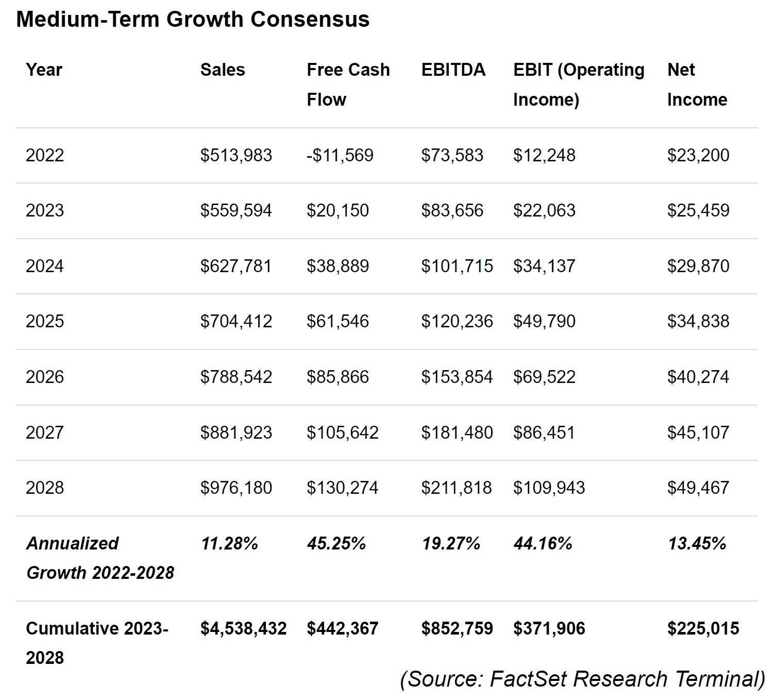Select the 2022 free cash flow value -$11,569
The width and height of the screenshot is (776, 700).
(x=340, y=155)
